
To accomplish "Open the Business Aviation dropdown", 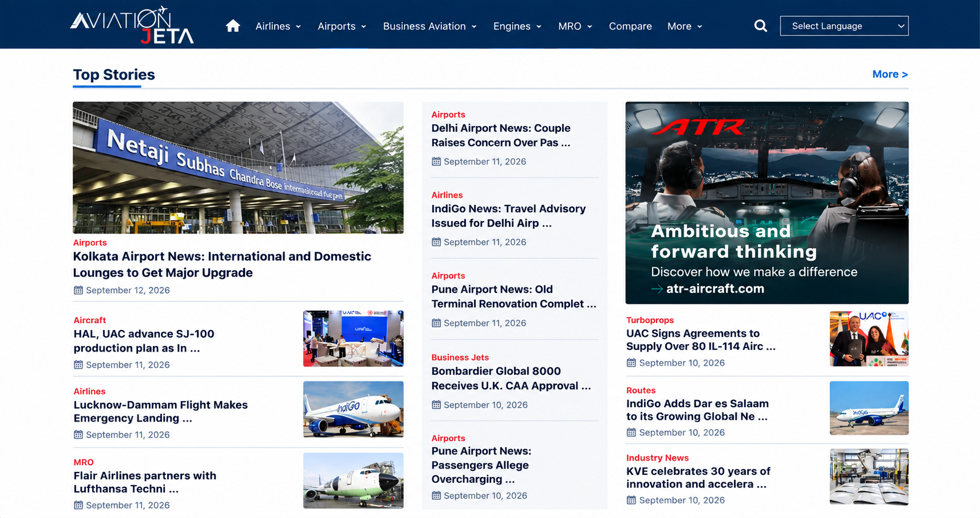I will pos(430,26).
